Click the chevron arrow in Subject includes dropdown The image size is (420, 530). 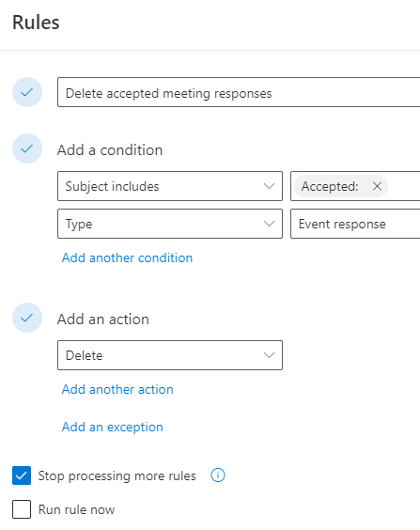click(x=269, y=186)
